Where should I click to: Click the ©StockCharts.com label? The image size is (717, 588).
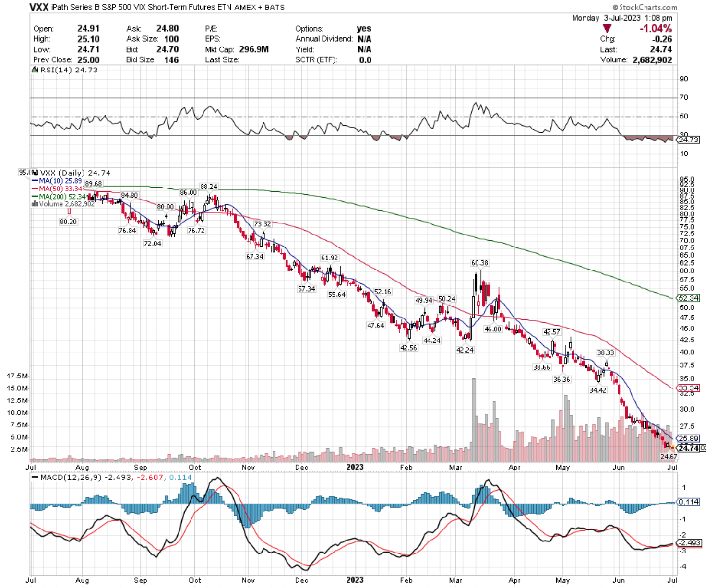click(645, 7)
